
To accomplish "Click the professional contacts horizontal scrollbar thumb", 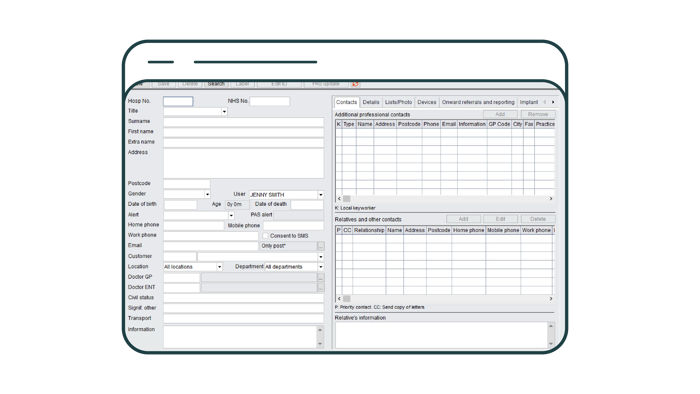I will (x=346, y=199).
